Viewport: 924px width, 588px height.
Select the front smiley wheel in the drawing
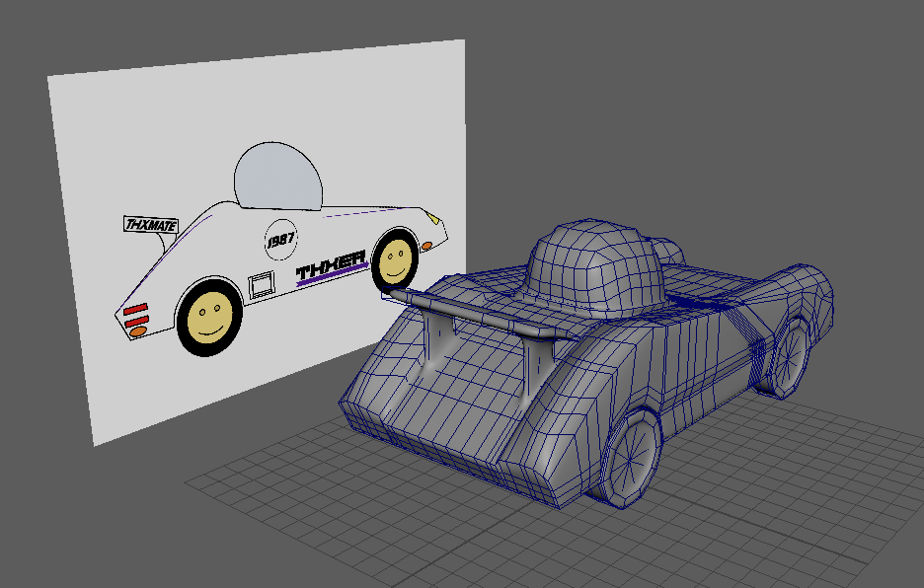click(396, 260)
